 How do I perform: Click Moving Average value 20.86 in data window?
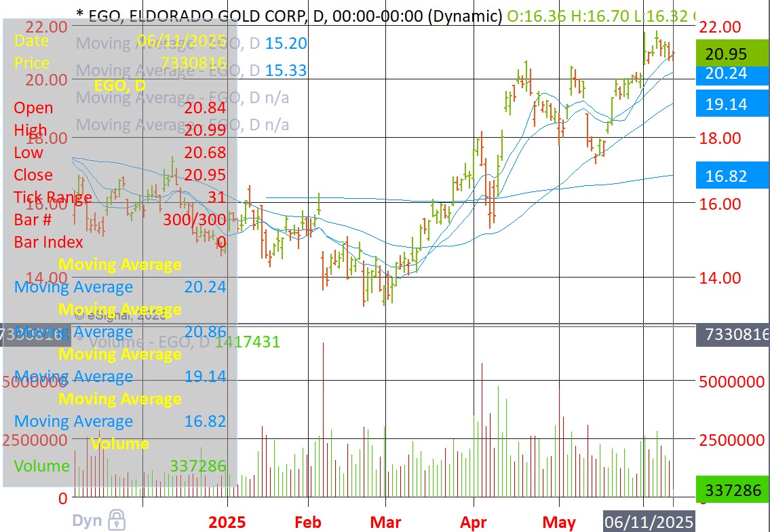coord(206,331)
